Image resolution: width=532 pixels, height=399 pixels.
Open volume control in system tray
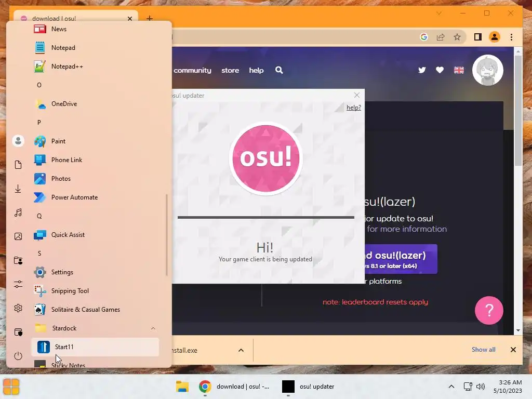(481, 387)
